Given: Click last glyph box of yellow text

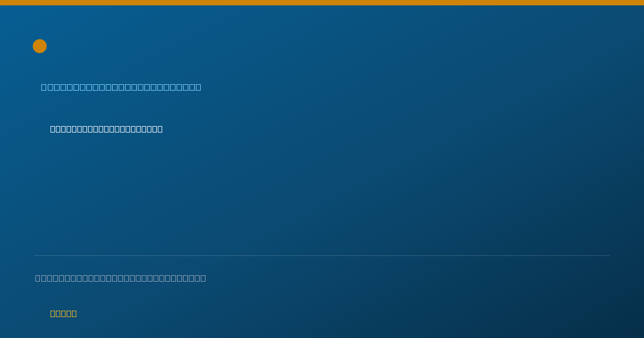Looking at the screenshot, I should point(74,313).
